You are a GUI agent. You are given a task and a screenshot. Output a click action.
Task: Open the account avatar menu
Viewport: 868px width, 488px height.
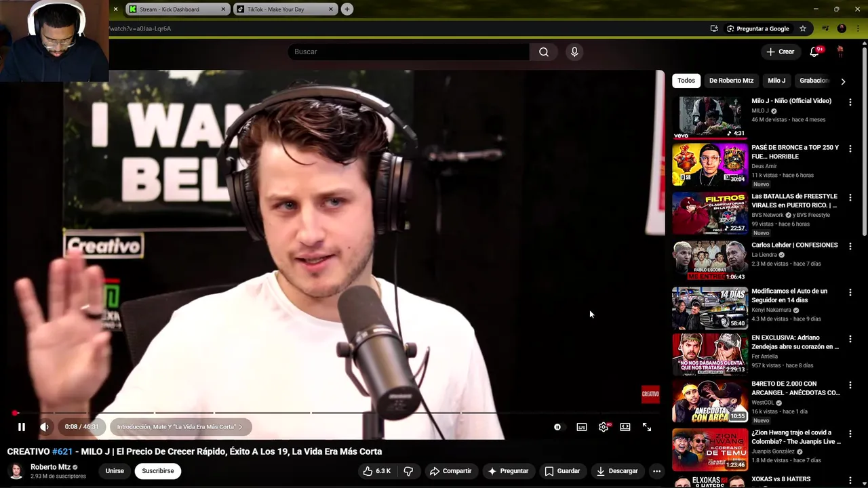[840, 52]
